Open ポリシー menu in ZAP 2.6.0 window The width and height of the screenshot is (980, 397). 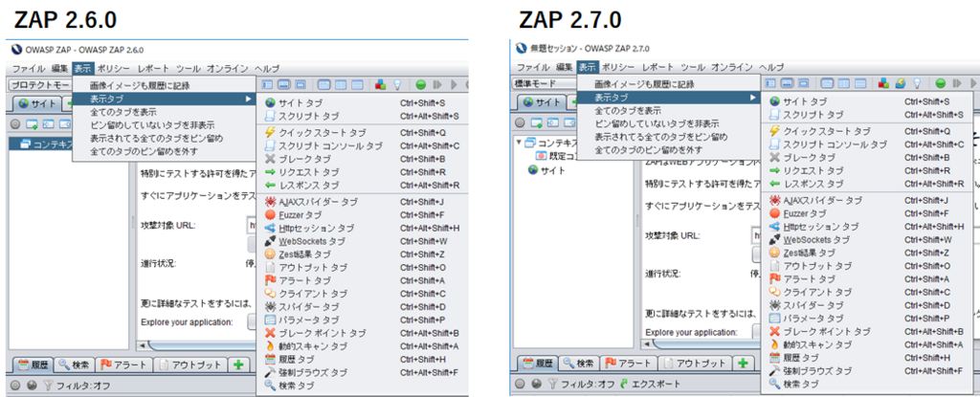click(x=113, y=68)
